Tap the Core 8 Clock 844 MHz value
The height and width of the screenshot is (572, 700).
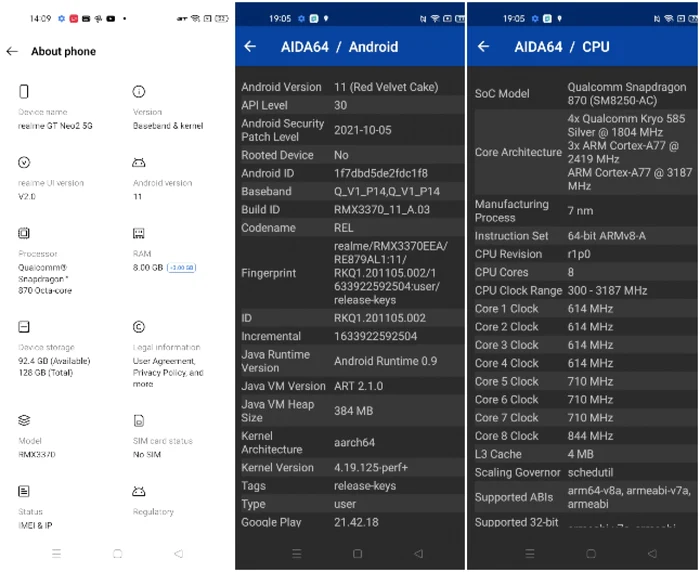[590, 436]
